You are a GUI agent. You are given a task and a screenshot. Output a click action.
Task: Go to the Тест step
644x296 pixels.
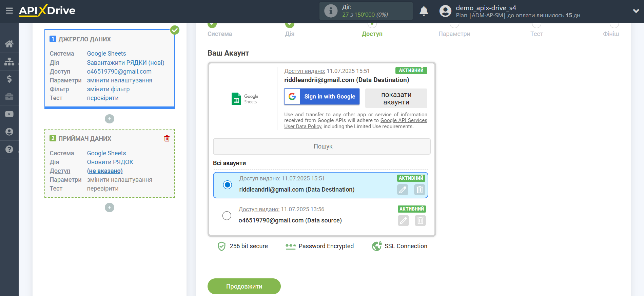(x=536, y=34)
